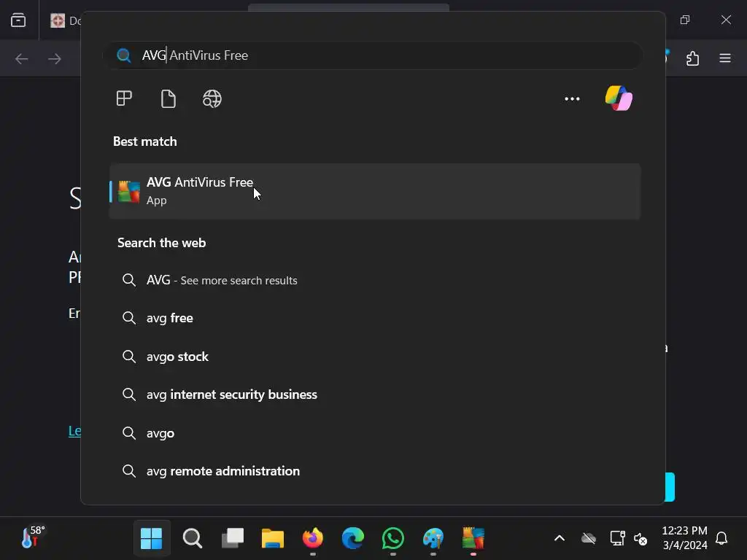Viewport: 747px width, 560px height.
Task: Restore down the browser window
Action: tap(685, 20)
